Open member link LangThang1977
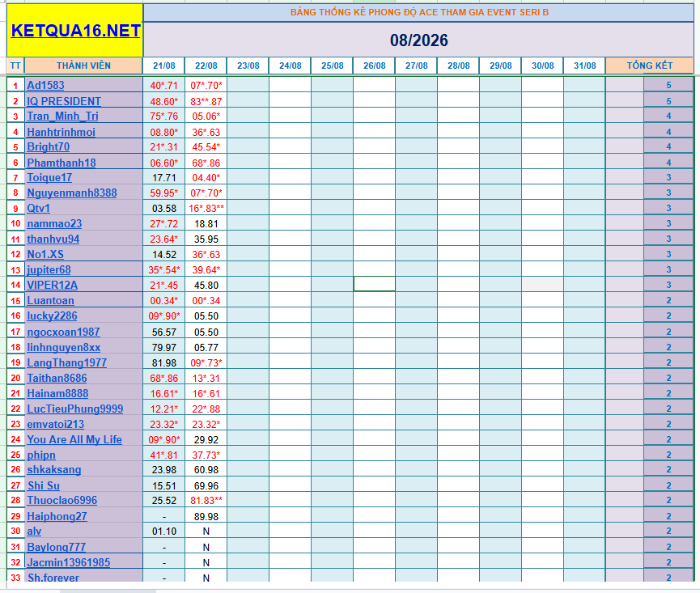The height and width of the screenshot is (593, 700). click(x=66, y=362)
